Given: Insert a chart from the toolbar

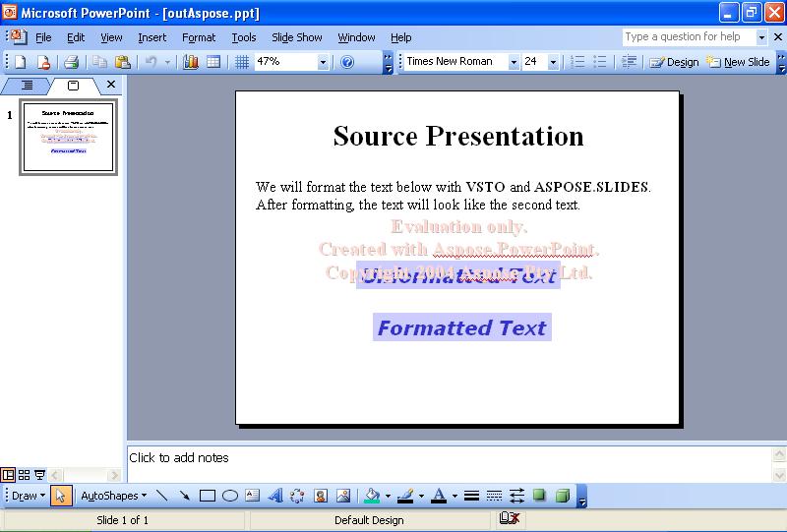Looking at the screenshot, I should pyautogui.click(x=191, y=62).
